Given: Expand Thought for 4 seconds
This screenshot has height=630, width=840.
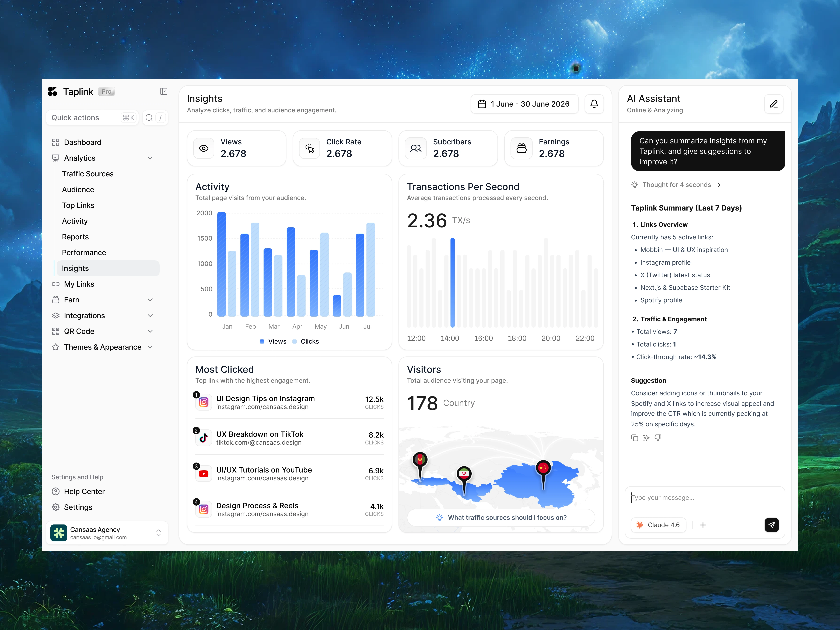Looking at the screenshot, I should click(x=676, y=185).
